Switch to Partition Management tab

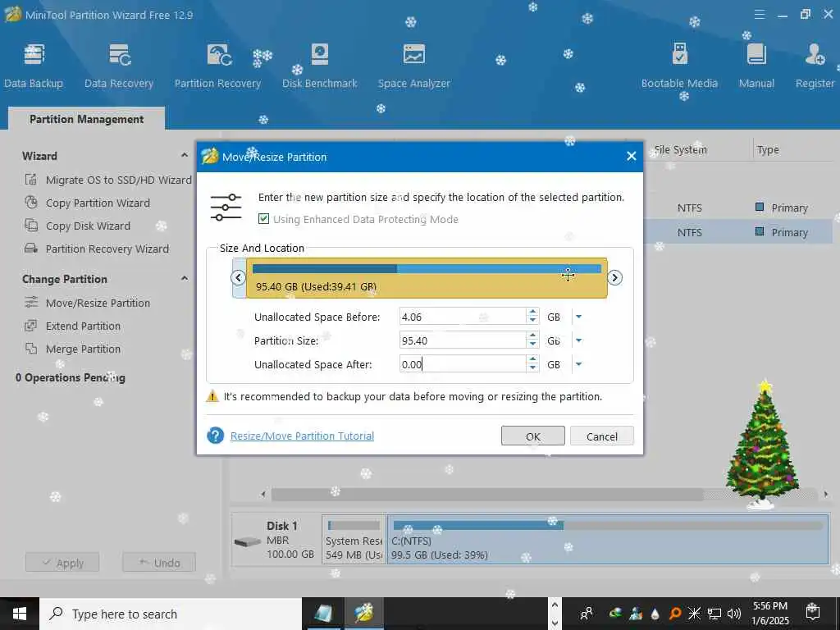coord(86,119)
